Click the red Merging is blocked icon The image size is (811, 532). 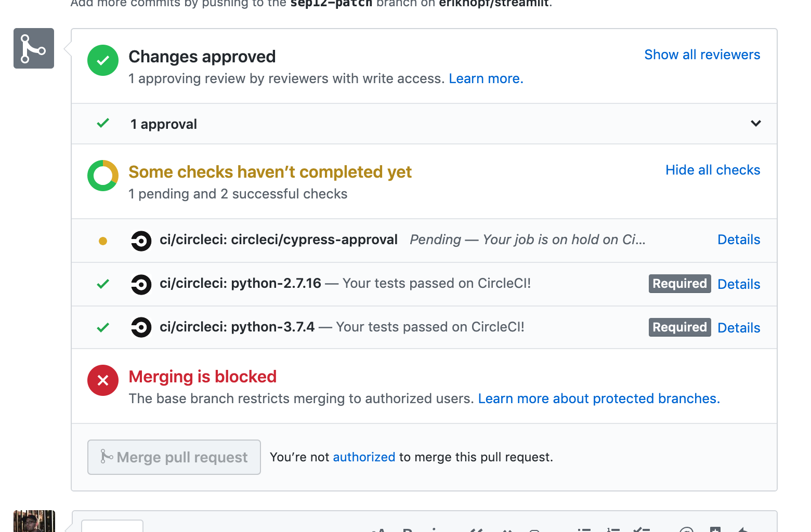(103, 380)
